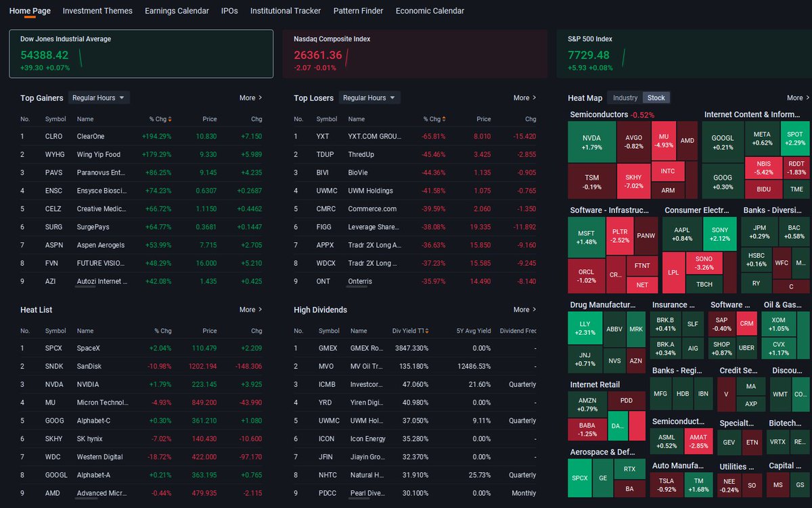Select the Dow Jones Industrial Average card
This screenshot has height=508, width=812.
pyautogui.click(x=141, y=54)
